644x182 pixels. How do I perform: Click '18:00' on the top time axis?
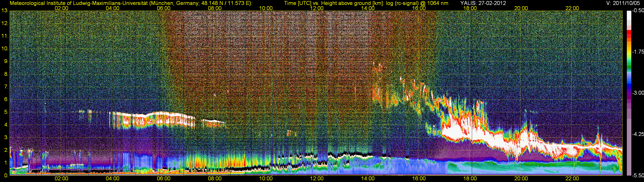[x=470, y=8]
